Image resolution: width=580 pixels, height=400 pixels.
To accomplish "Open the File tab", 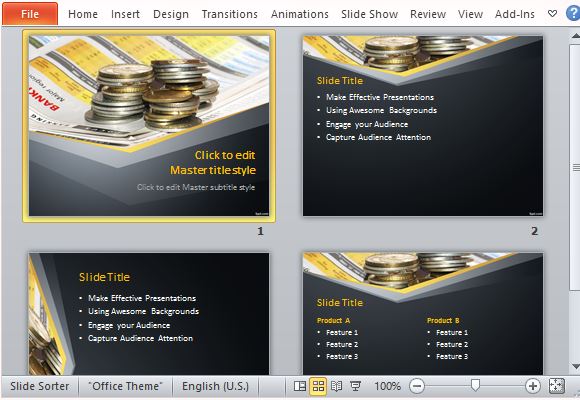I will point(30,14).
